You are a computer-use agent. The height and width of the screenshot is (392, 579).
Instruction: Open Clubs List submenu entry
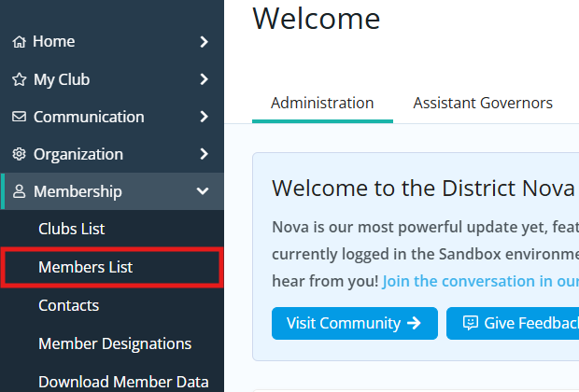pos(112,229)
